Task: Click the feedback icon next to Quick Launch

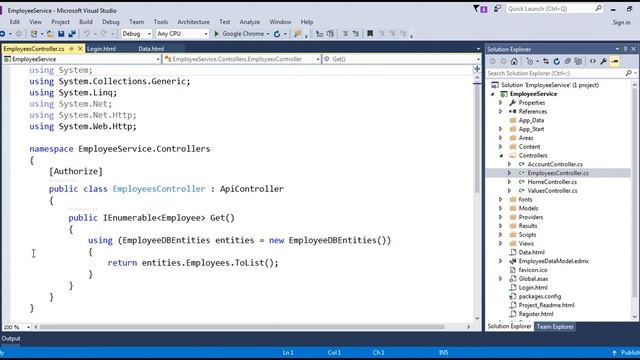Action: 497,9
